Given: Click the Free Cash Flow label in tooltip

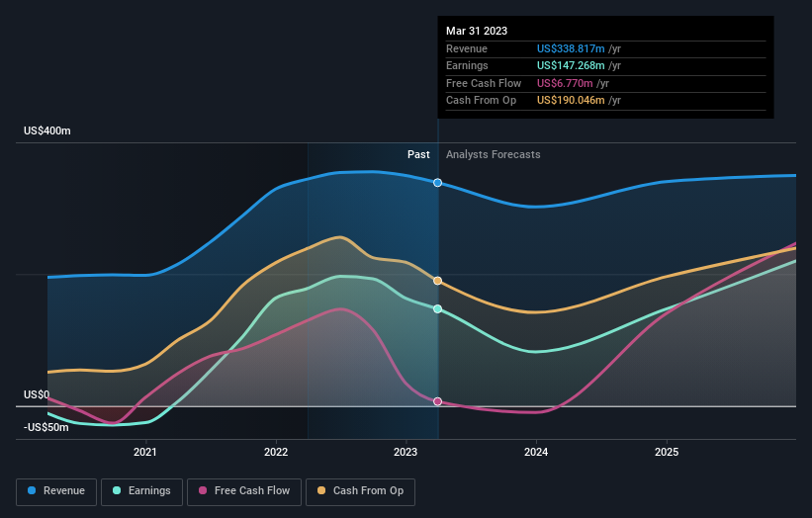Looking at the screenshot, I should [x=484, y=83].
